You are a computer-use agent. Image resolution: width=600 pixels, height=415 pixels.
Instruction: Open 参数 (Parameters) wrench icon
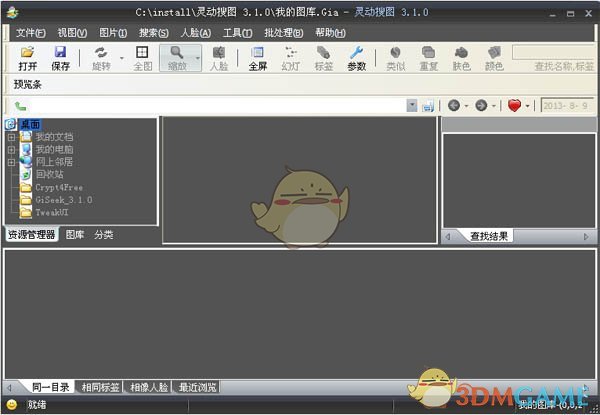(357, 58)
